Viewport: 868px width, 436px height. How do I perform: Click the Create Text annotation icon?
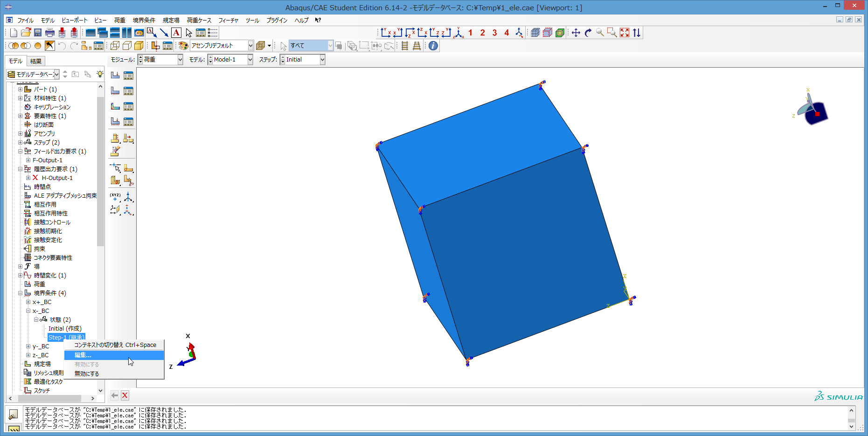tap(176, 33)
